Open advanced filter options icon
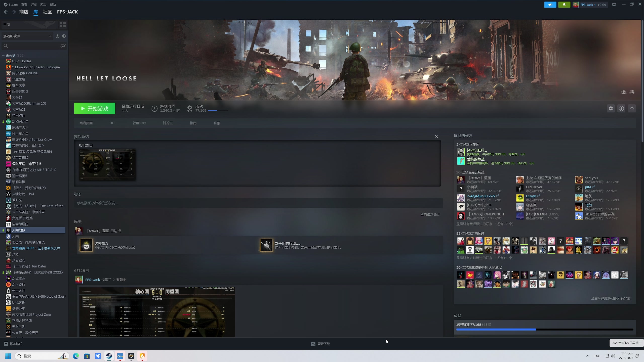This screenshot has height=362, width=644. click(x=63, y=46)
